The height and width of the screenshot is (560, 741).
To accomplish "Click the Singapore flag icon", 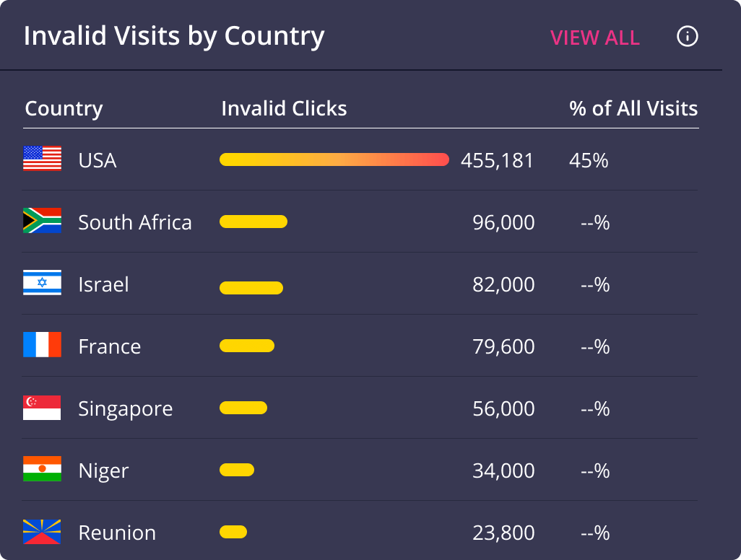I will pos(42,408).
